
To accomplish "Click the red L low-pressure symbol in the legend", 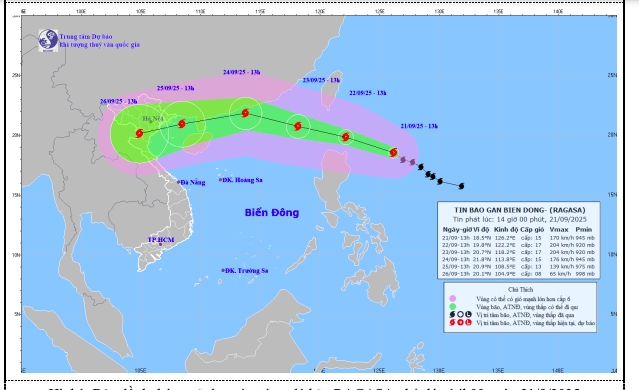I will (x=468, y=322).
